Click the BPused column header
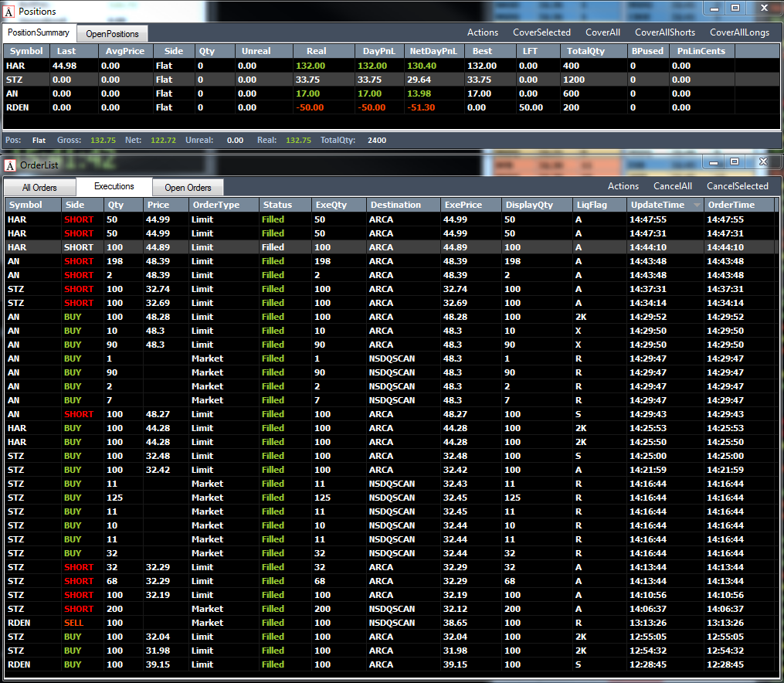The image size is (784, 683). 647,51
